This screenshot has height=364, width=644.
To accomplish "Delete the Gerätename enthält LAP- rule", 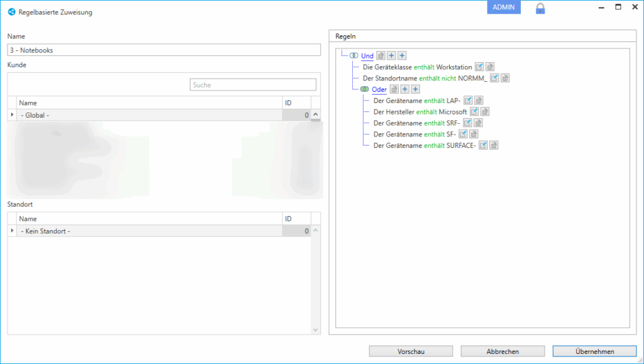I will coord(479,100).
